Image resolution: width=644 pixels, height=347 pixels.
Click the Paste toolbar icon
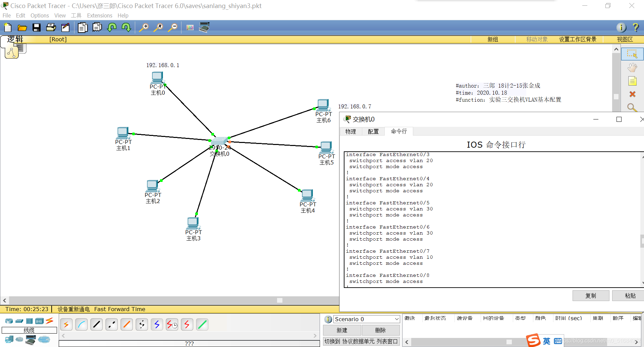point(97,28)
